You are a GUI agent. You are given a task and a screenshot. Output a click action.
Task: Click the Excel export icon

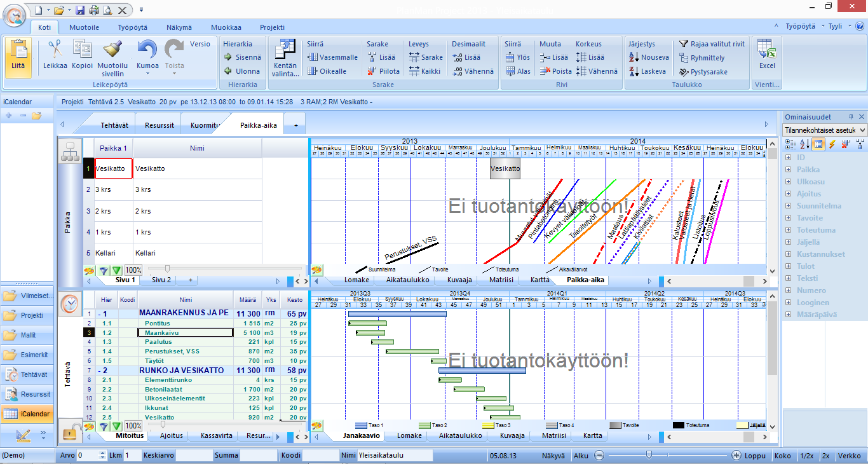point(768,50)
